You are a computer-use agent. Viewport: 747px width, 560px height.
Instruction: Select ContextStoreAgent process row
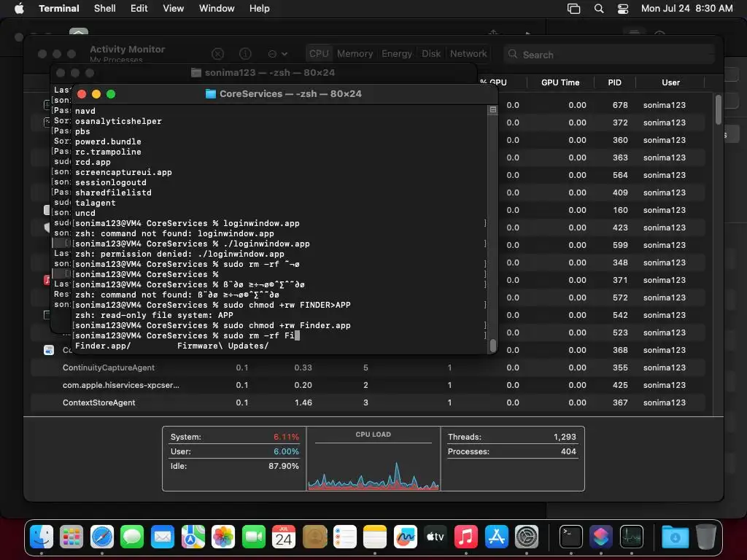click(x=368, y=402)
